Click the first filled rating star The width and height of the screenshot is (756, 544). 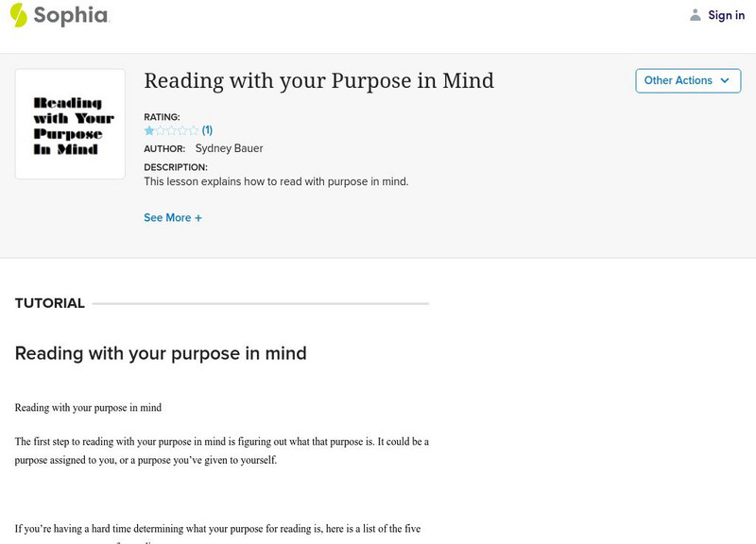[149, 130]
